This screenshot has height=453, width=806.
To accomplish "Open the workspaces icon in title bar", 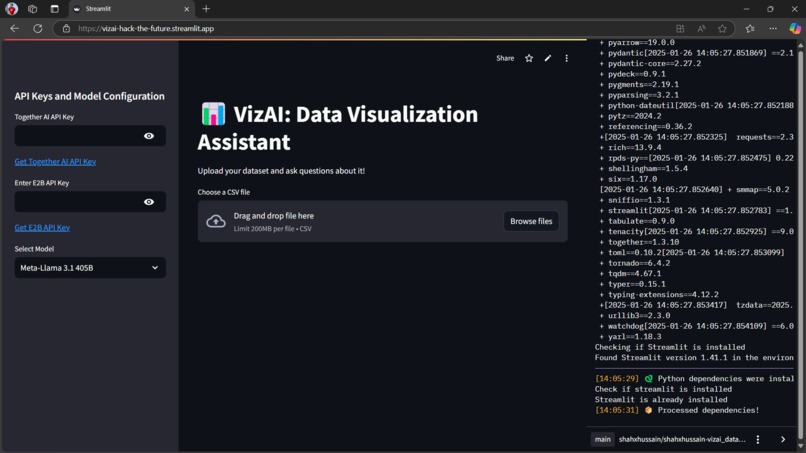I will [x=32, y=9].
